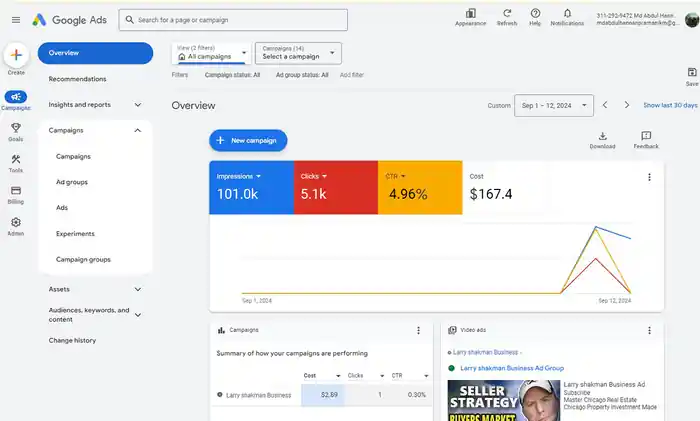Image resolution: width=700 pixels, height=421 pixels.
Task: Click the Appearance icon
Action: click(x=471, y=13)
